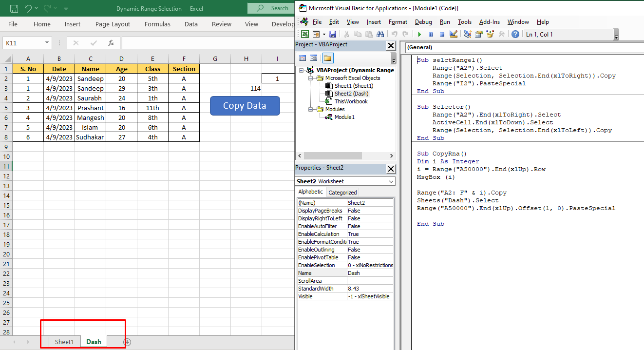Open the Sheet2 Worksheet object dropdown
The height and width of the screenshot is (350, 644).
pyautogui.click(x=392, y=181)
